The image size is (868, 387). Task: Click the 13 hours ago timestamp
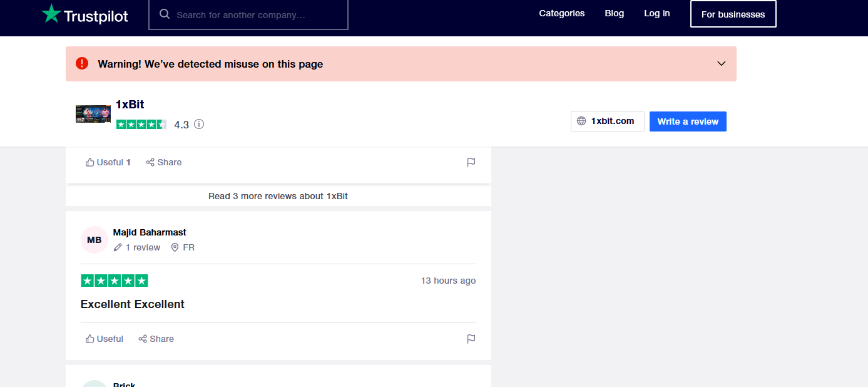tap(448, 281)
